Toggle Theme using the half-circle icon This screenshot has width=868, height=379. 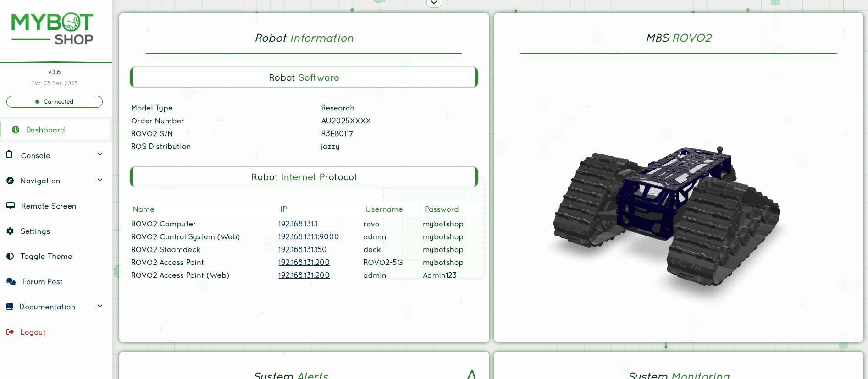click(10, 256)
